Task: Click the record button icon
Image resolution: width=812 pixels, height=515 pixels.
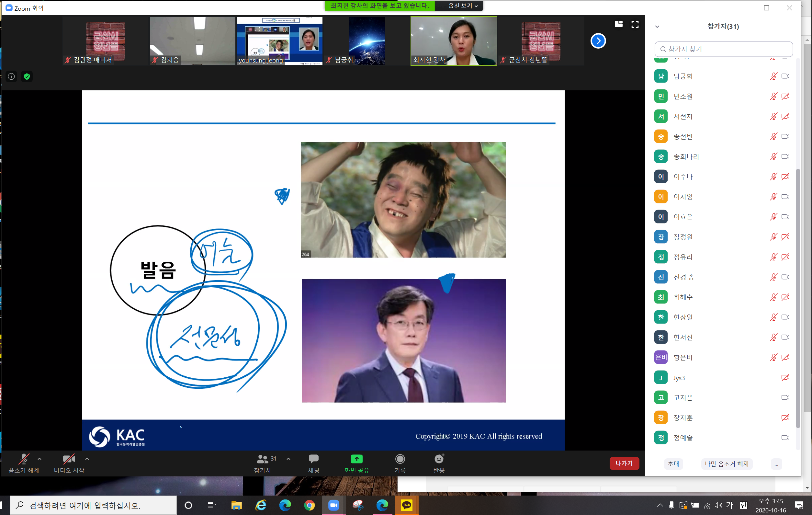Action: pos(400,459)
